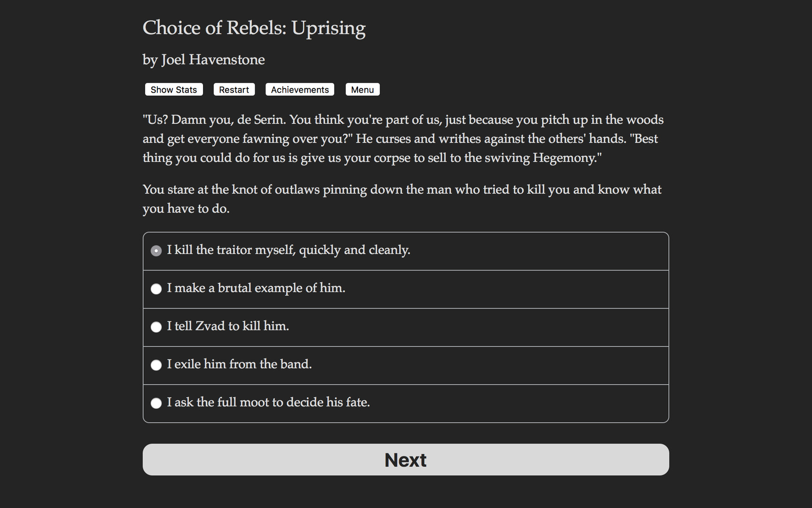
Task: Mark the brutal example choice as selected
Action: [156, 289]
